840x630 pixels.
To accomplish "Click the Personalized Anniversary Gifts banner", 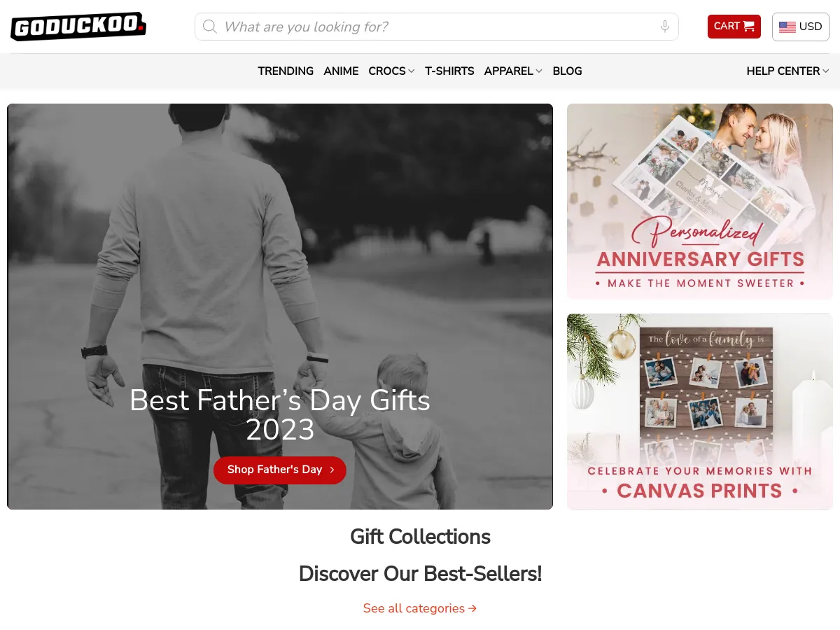I will pyautogui.click(x=700, y=202).
